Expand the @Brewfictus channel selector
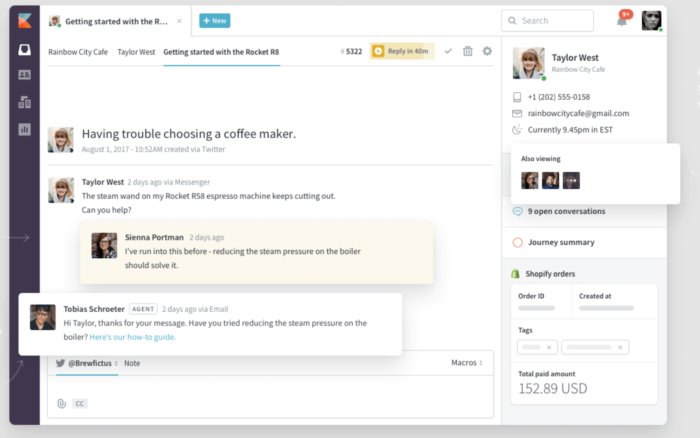Screen dimensions: 700x438 [x=92, y=363]
